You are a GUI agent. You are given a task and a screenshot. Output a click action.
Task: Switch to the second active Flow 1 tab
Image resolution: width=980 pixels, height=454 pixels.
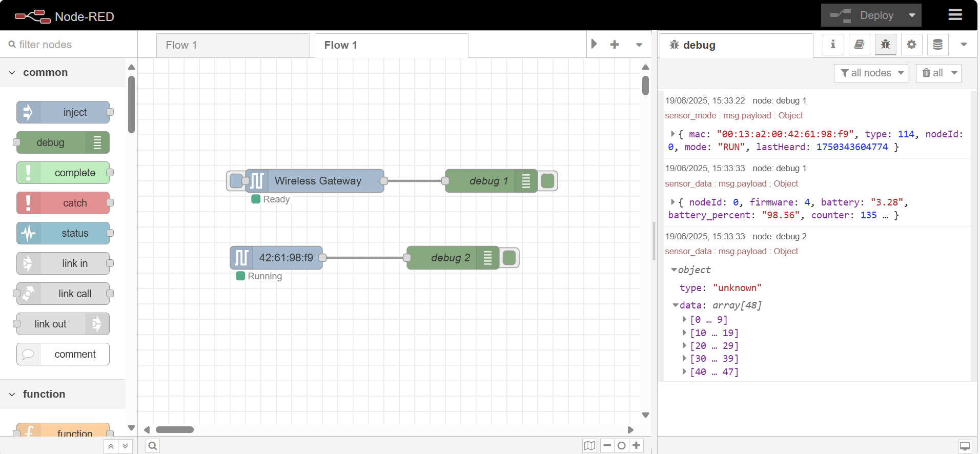pos(391,45)
